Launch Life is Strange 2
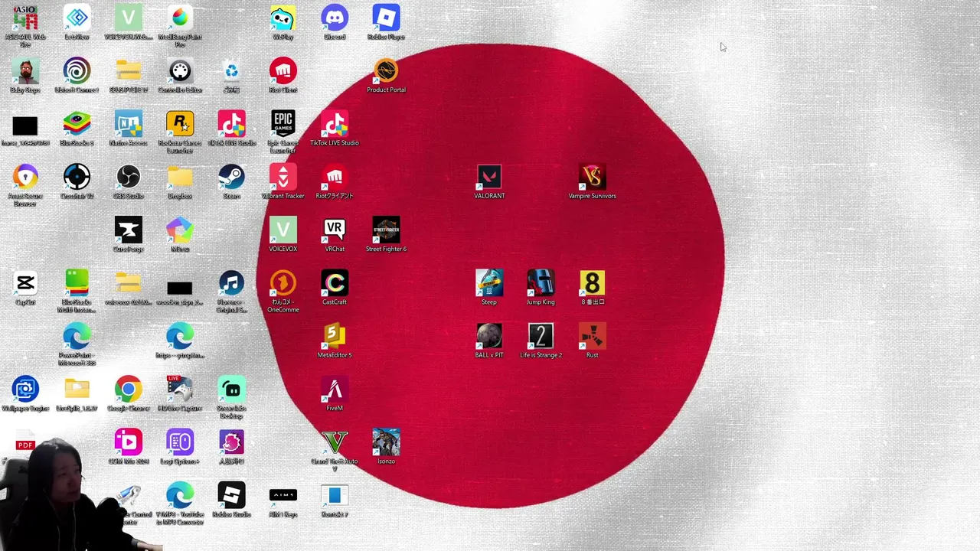The height and width of the screenshot is (551, 980). (541, 337)
